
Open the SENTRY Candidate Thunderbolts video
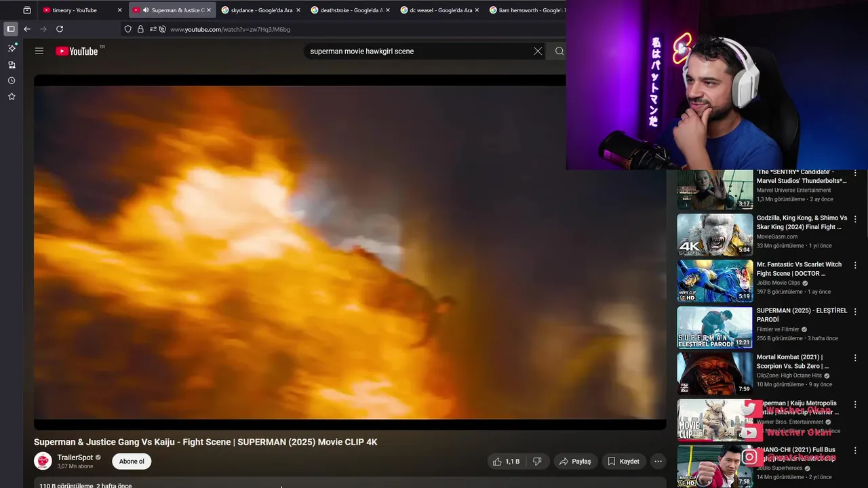coord(715,190)
